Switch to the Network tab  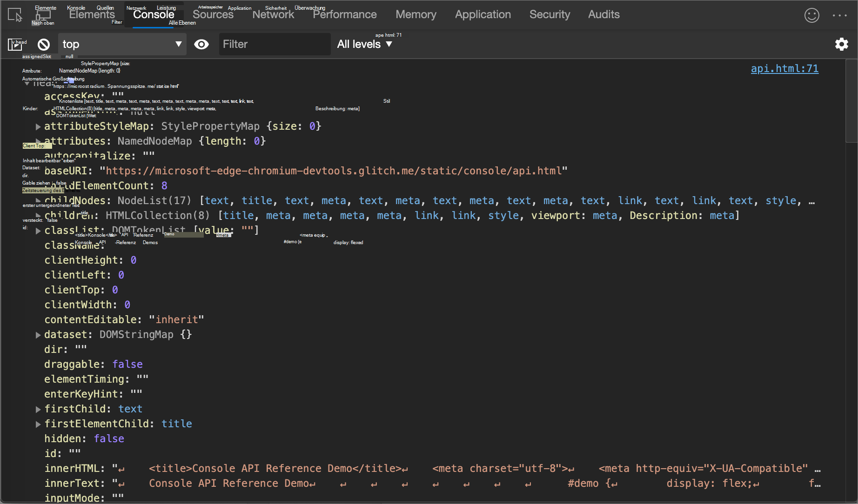[273, 15]
